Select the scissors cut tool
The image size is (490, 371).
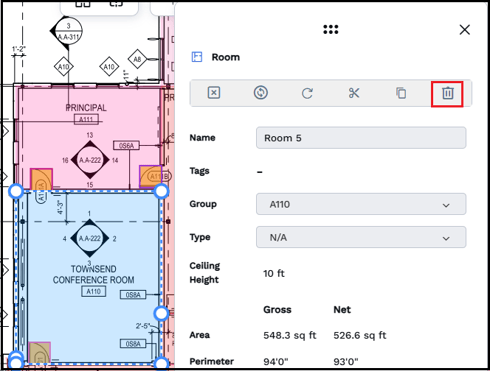pos(354,93)
